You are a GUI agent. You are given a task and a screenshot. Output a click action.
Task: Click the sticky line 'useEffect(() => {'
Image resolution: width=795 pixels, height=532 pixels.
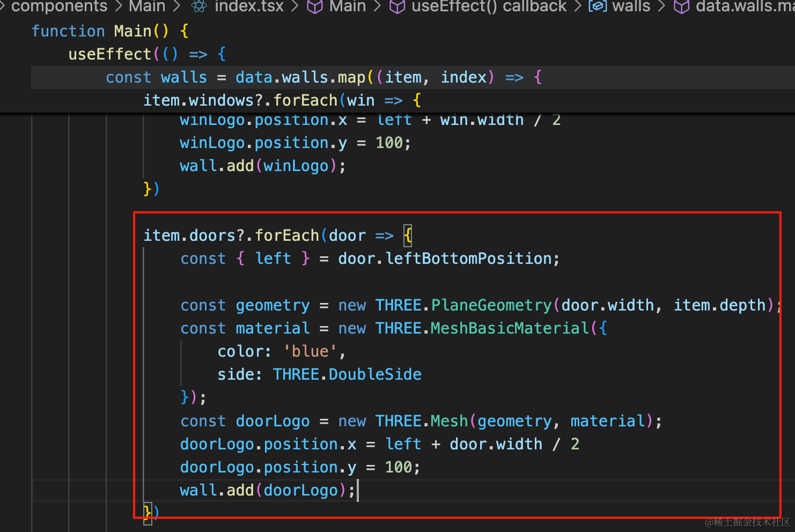click(147, 54)
